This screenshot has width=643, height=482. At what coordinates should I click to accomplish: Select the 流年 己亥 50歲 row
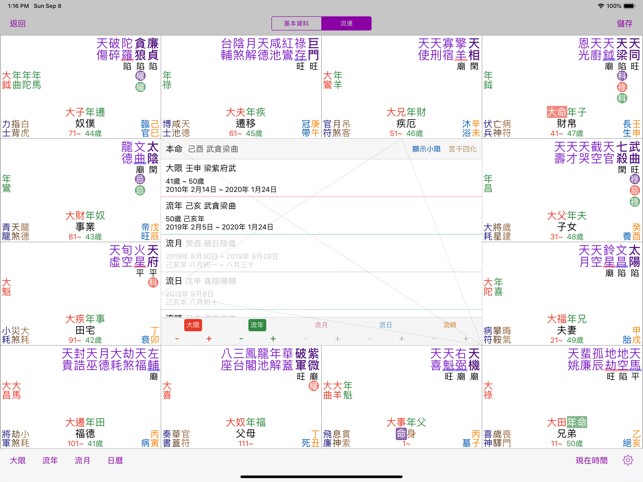322,216
